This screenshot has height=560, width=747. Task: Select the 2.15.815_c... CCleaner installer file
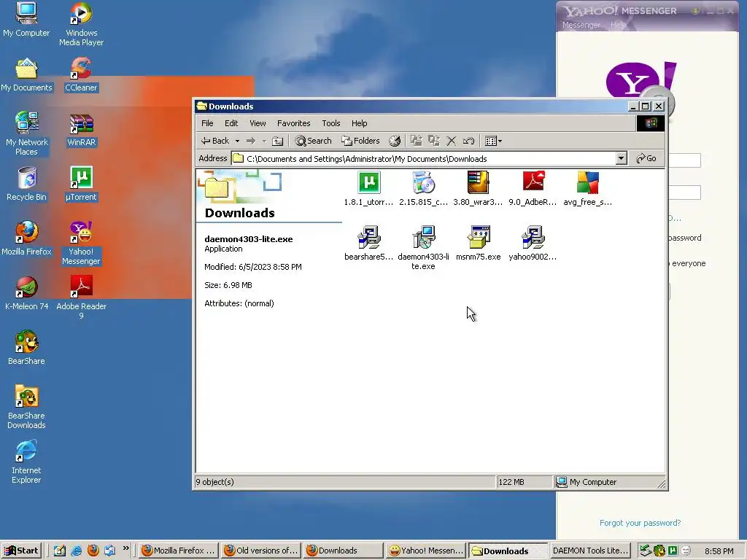[423, 183]
